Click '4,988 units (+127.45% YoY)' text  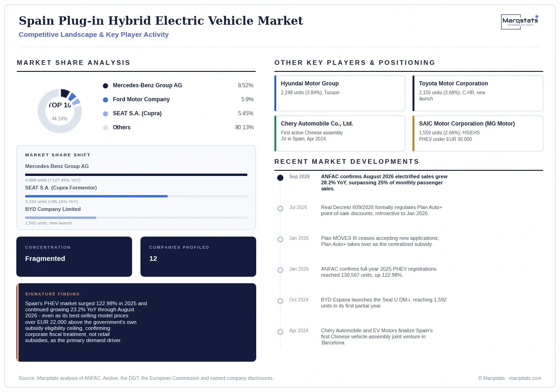coord(53,180)
